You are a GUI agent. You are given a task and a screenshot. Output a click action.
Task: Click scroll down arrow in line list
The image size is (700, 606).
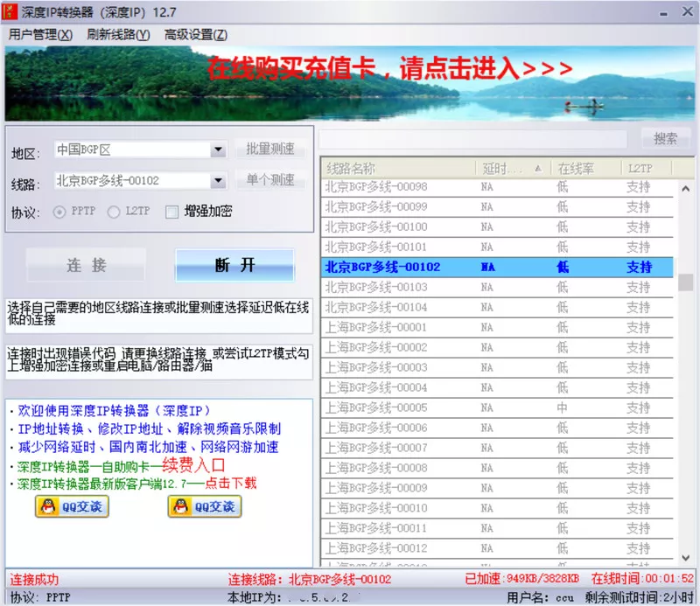[686, 558]
